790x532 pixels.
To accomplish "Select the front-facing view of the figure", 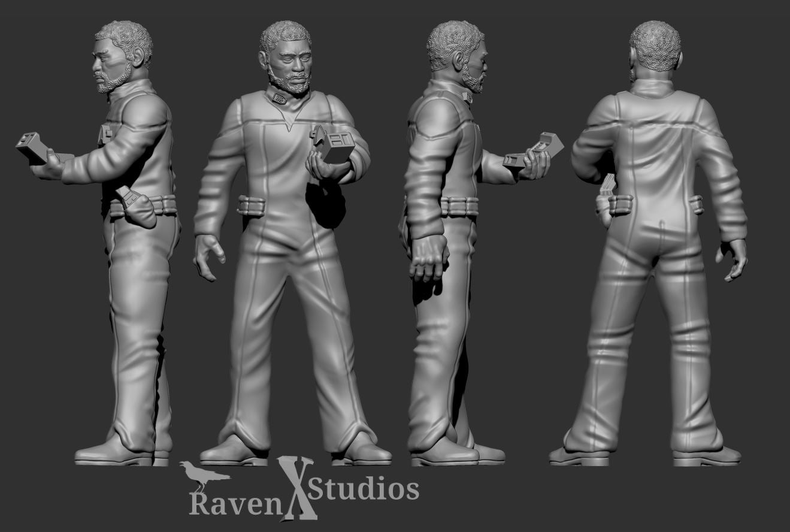I will (292, 243).
